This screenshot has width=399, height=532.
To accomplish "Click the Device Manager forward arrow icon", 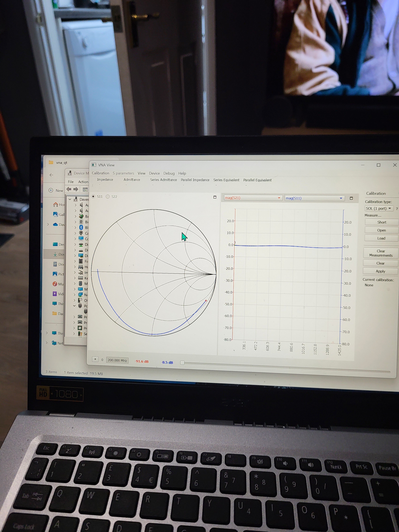I will click(76, 189).
